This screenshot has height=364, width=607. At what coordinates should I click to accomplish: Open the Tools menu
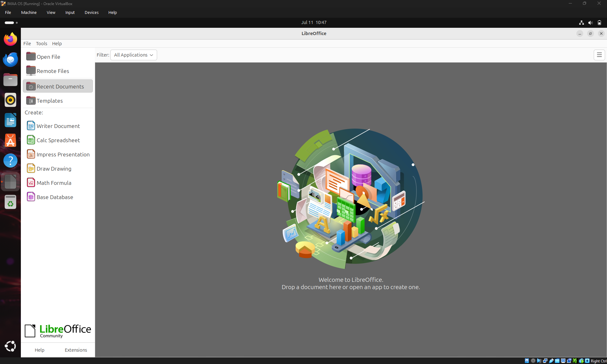pyautogui.click(x=41, y=44)
